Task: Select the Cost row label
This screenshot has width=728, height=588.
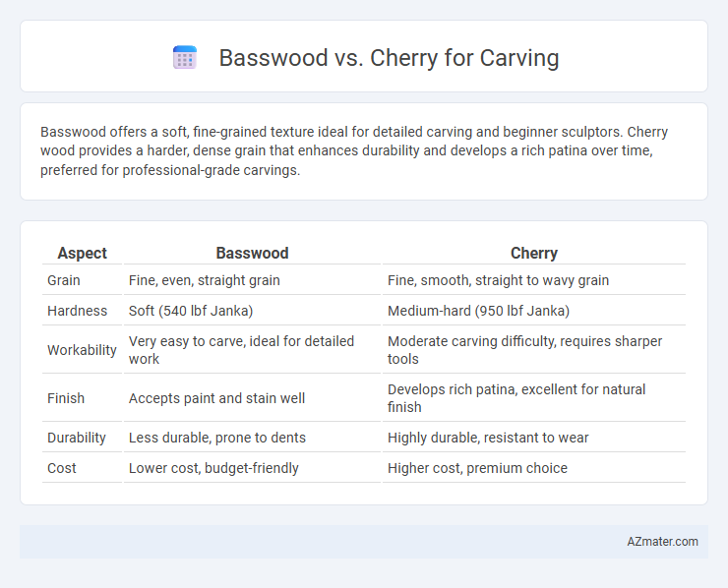Action: pos(62,468)
